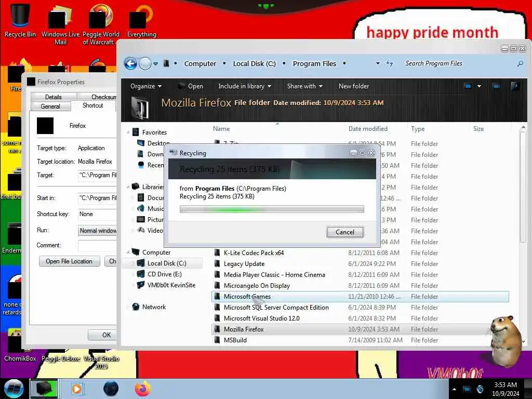Click the Open toolbar button
Image resolution: width=532 pixels, height=399 pixels.
(191, 86)
